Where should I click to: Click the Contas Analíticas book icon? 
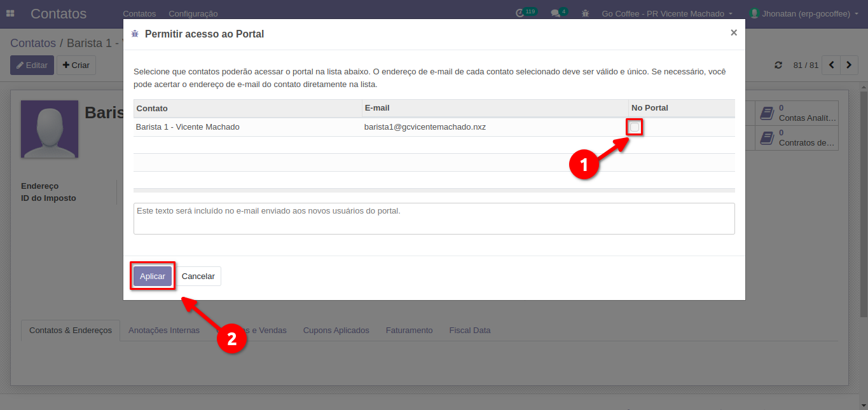click(x=767, y=113)
